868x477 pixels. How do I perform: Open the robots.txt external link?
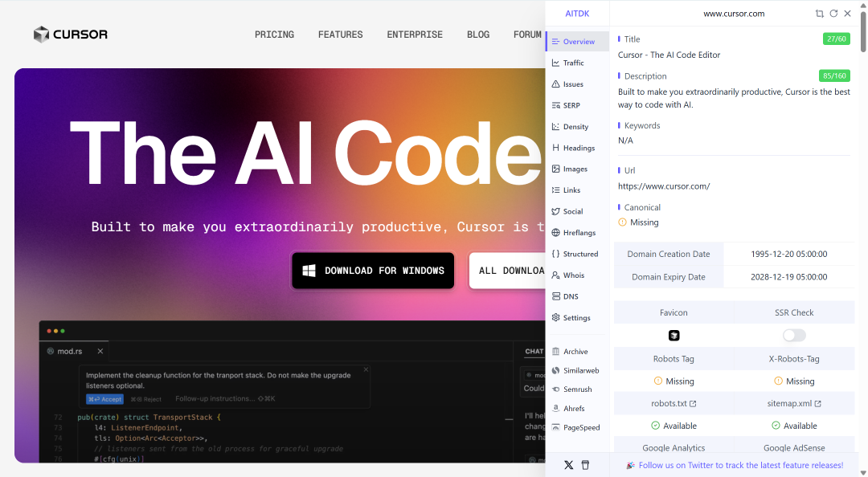coord(674,403)
